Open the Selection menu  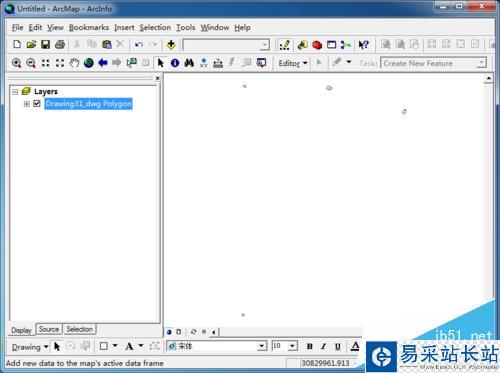[155, 28]
